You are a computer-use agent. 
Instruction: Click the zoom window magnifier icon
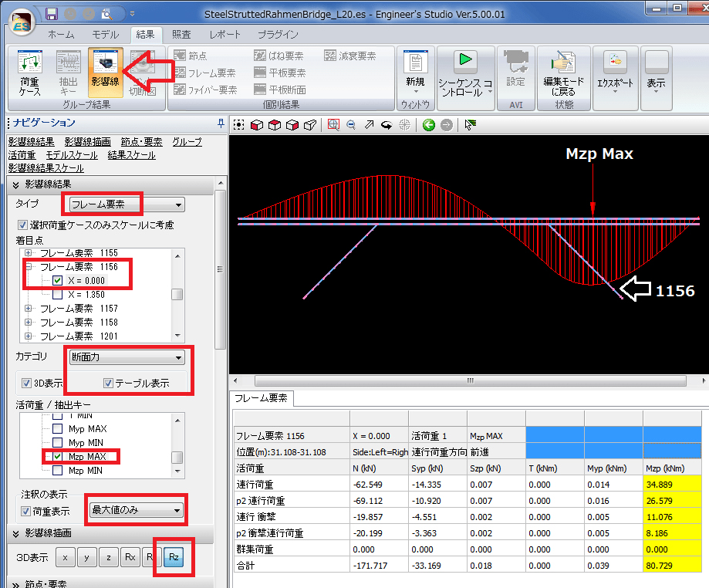(x=333, y=125)
